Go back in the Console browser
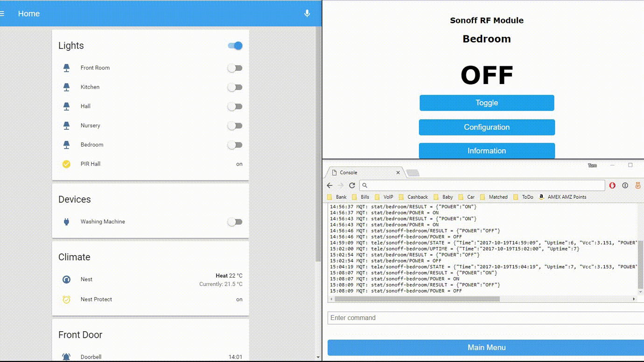Screen dimensions: 644x362 point(329,185)
